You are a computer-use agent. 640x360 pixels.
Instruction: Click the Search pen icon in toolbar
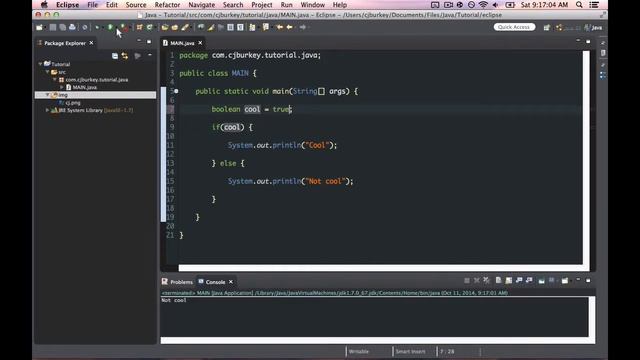pos(185,27)
